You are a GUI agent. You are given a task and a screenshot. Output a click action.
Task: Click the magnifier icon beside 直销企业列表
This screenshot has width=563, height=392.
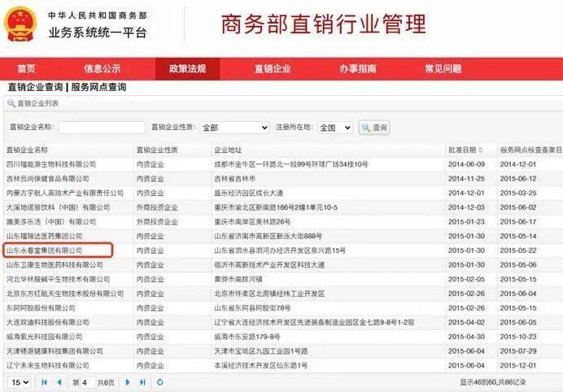11,103
